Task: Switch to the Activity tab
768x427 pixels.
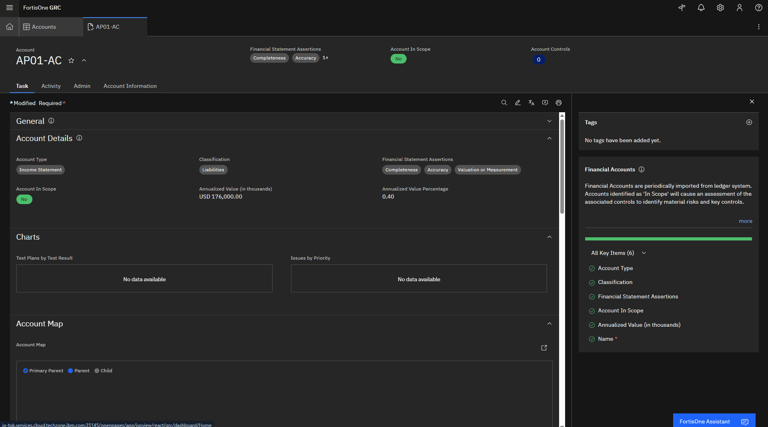Action: click(51, 86)
